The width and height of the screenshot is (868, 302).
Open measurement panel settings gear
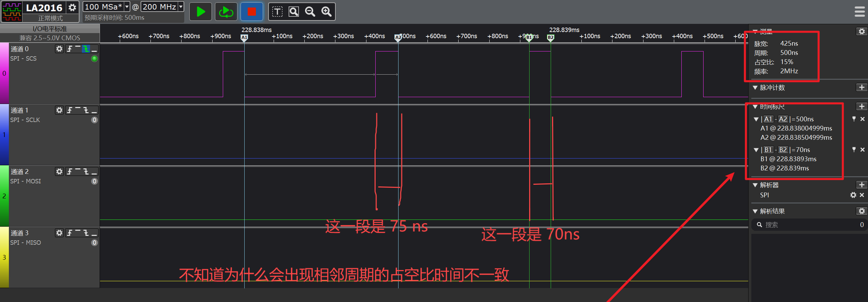point(862,31)
